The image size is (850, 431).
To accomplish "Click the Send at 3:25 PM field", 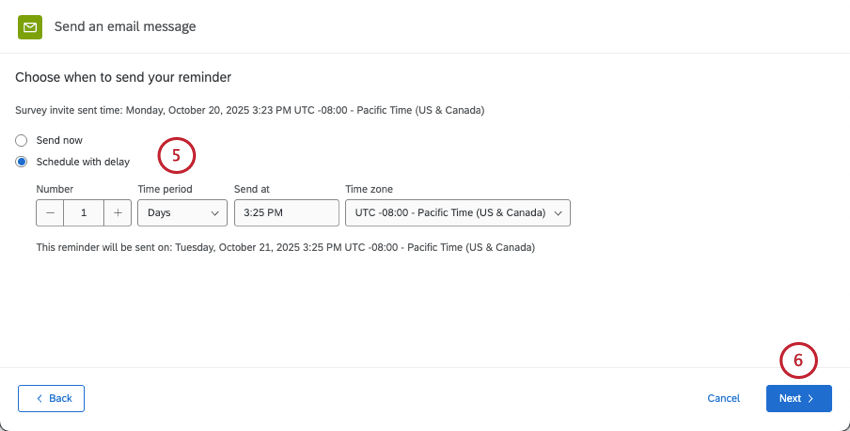I will point(286,213).
